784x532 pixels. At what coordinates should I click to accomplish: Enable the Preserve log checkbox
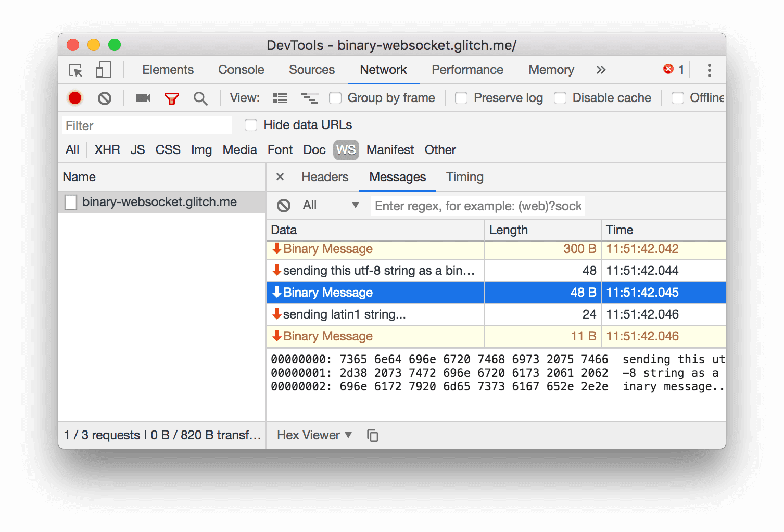[x=461, y=98]
